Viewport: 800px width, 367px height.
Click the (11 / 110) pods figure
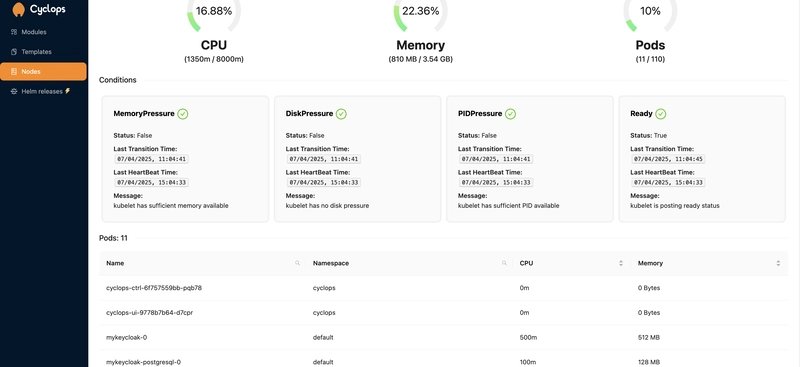pyautogui.click(x=650, y=59)
